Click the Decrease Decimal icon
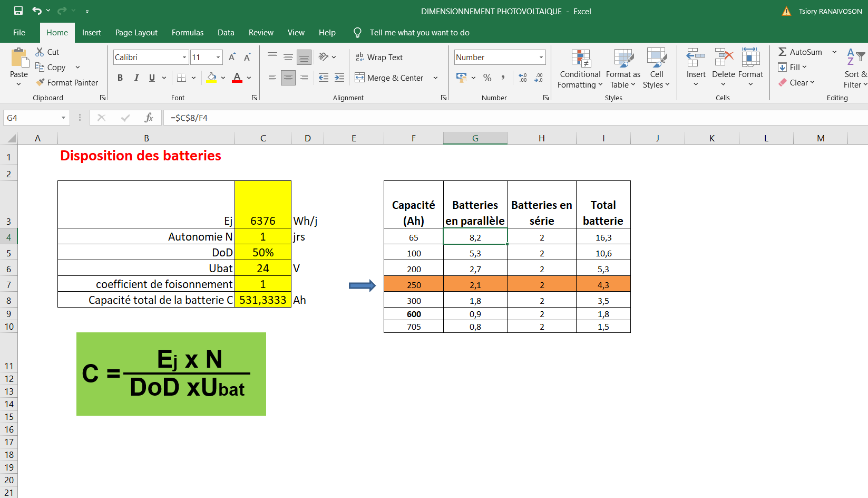This screenshot has height=498, width=868. (x=539, y=78)
